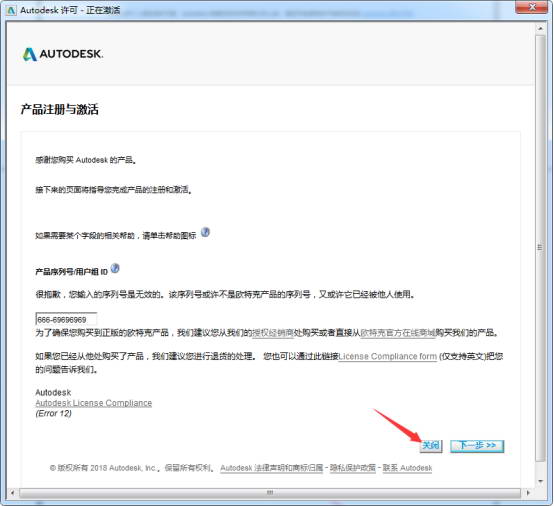Click the help icon beside 产品序列号/用户组 ID
This screenshot has height=506, width=554.
(x=115, y=269)
